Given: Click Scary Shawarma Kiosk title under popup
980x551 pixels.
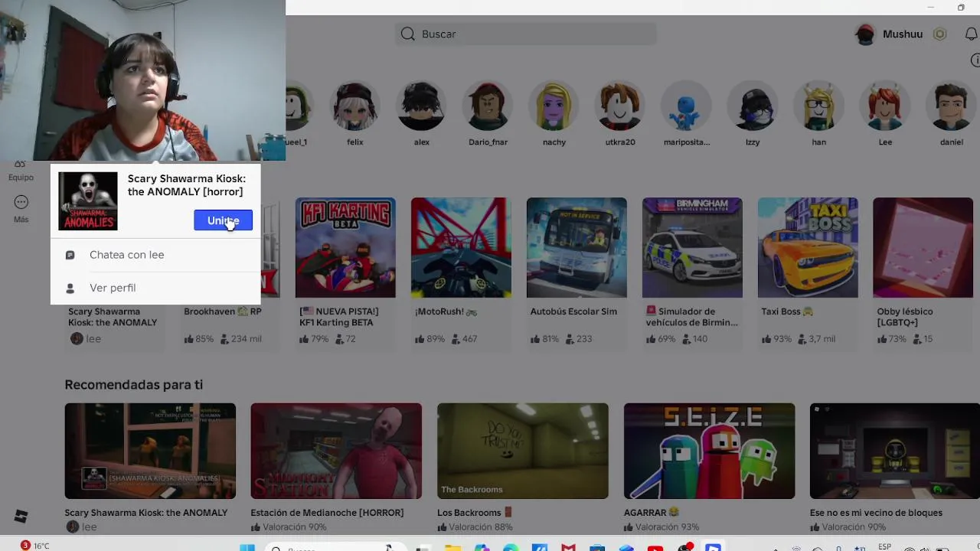Looking at the screenshot, I should click(x=113, y=317).
